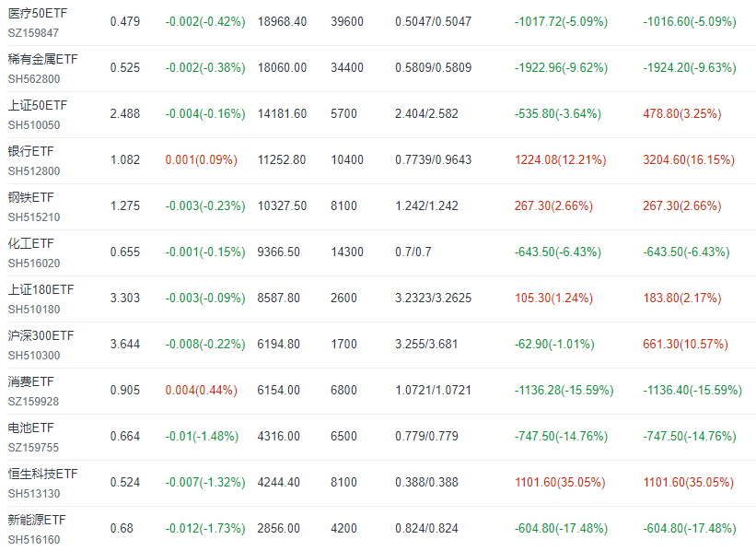Screen dimensions: 756x551
Task: Click the market value 11252.80
Action: point(282,159)
